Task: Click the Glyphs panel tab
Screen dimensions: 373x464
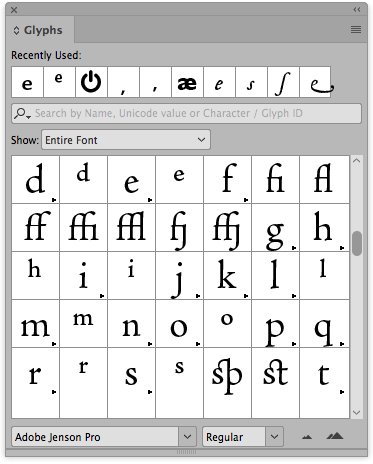Action: (x=39, y=30)
